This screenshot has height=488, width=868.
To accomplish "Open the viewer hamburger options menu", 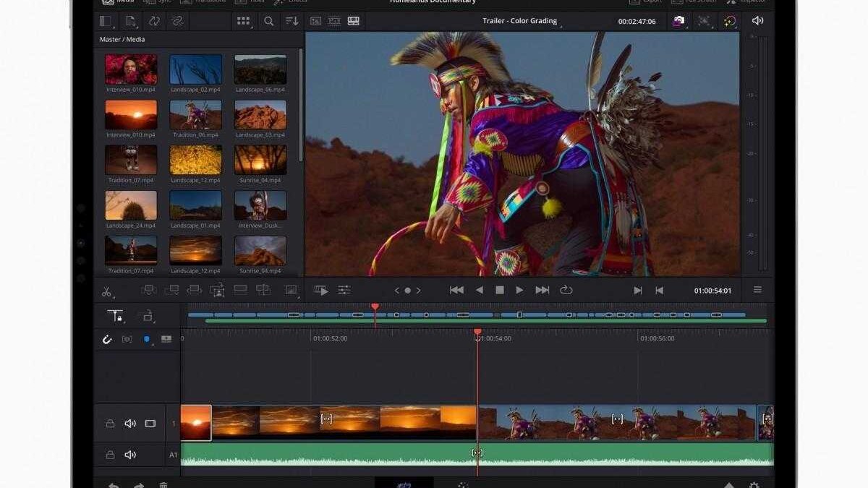I will (x=757, y=290).
